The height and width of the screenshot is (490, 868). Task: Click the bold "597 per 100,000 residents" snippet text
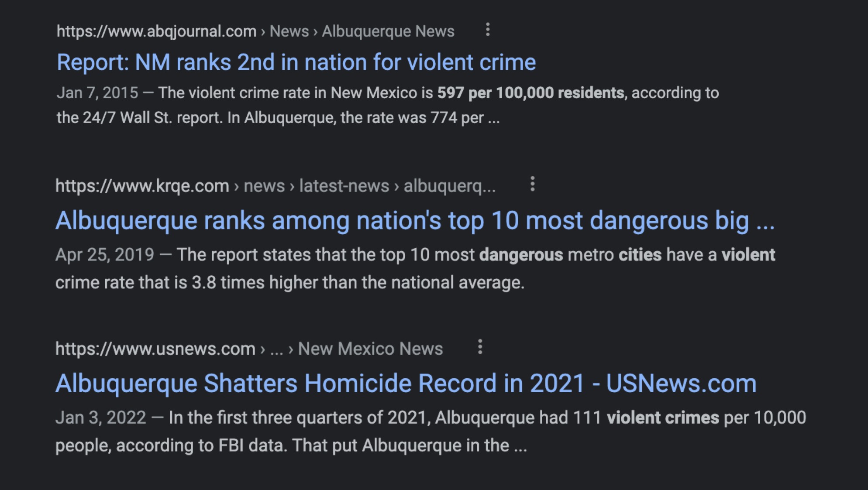531,93
